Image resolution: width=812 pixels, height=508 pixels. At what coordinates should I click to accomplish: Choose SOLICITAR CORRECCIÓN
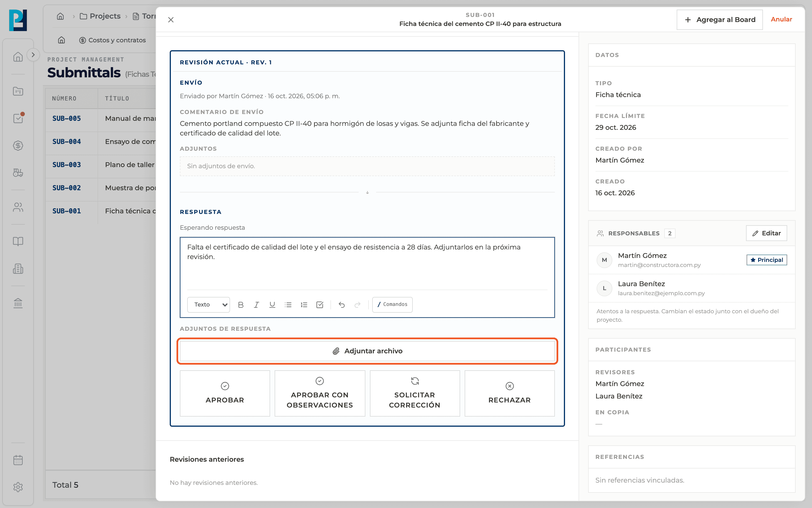pyautogui.click(x=415, y=393)
